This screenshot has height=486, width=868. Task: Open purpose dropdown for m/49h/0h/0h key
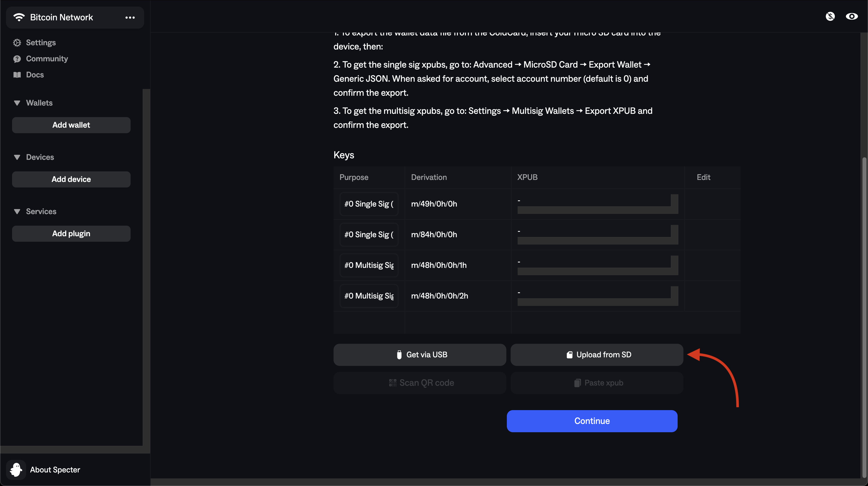pyautogui.click(x=369, y=204)
